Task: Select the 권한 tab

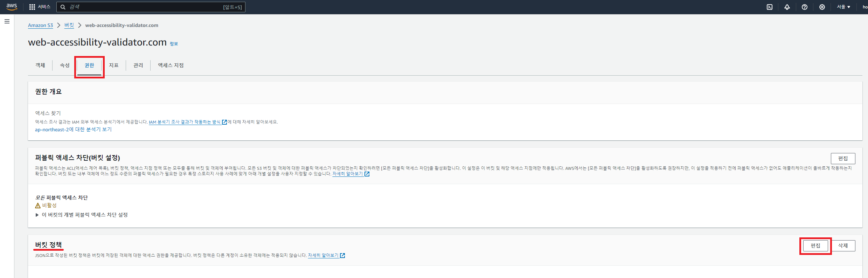Action: [89, 65]
